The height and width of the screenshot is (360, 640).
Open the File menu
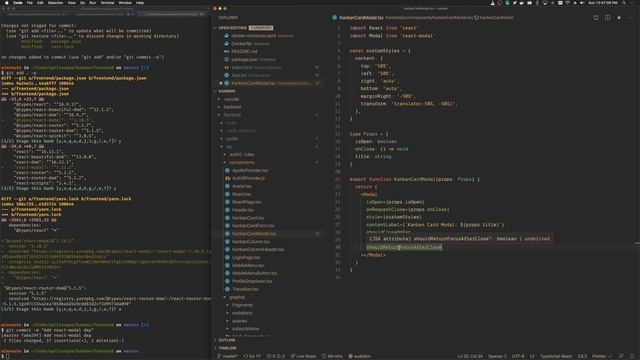click(30, 2)
